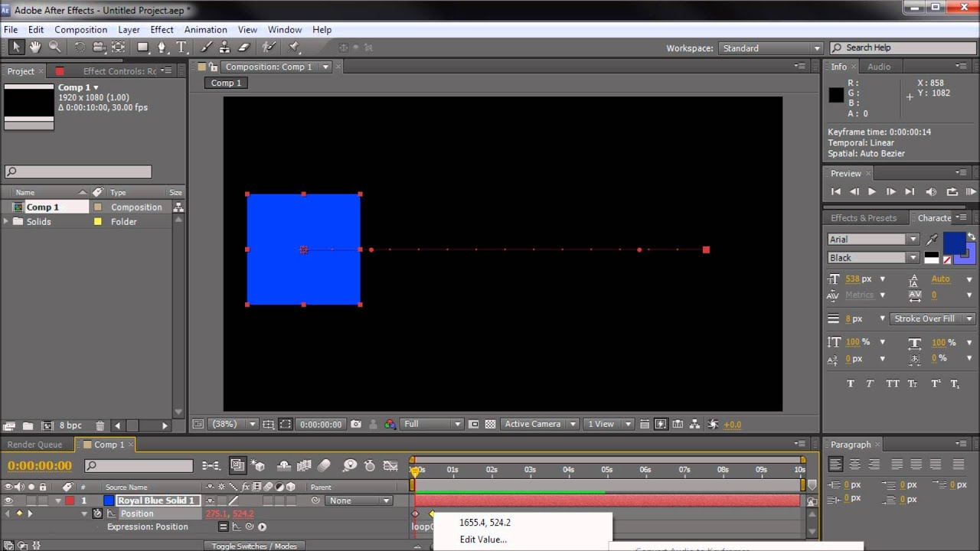Click the new composition icon in Project panel
980x551 pixels.
point(47,425)
